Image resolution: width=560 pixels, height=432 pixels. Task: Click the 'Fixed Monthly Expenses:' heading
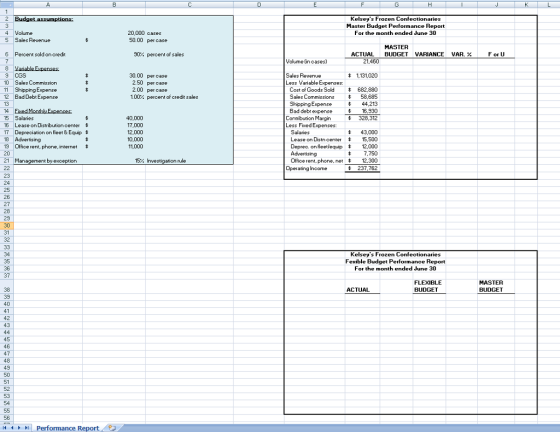[43, 111]
